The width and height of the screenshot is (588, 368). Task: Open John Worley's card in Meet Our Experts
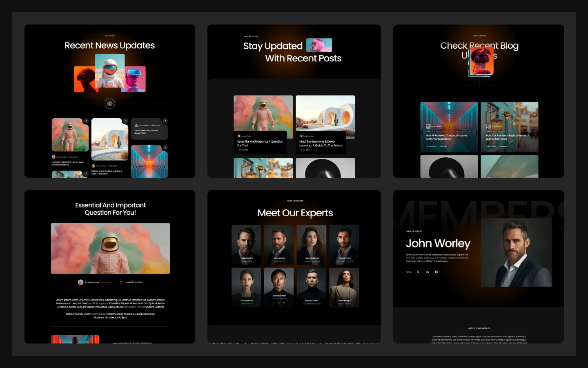279,245
